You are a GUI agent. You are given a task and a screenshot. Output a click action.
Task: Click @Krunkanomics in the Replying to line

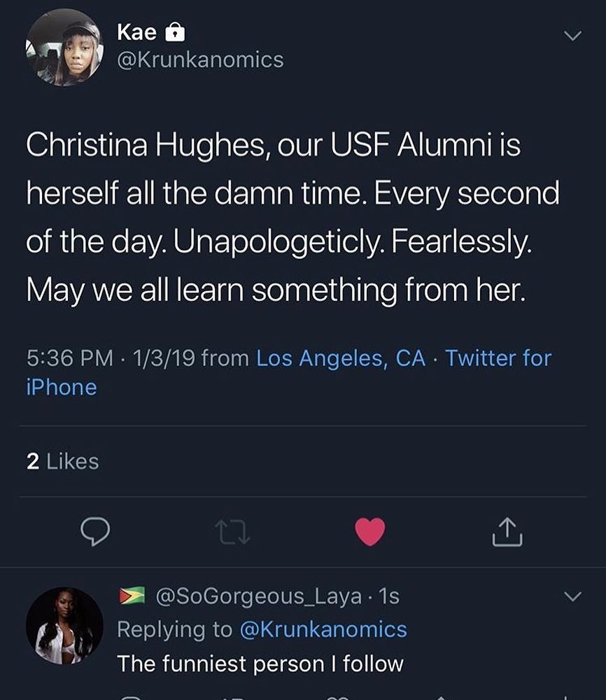323,629
